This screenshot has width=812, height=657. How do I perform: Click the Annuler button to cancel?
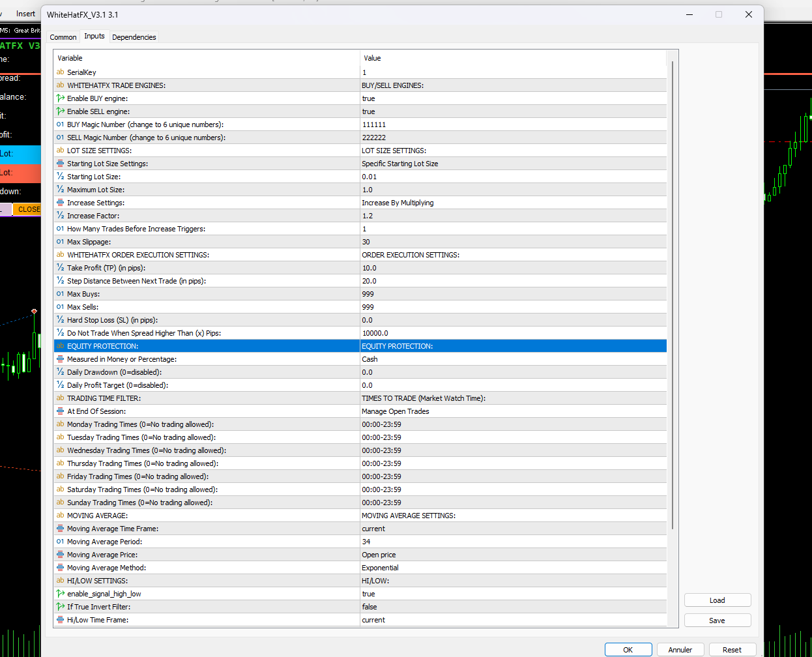(x=680, y=650)
